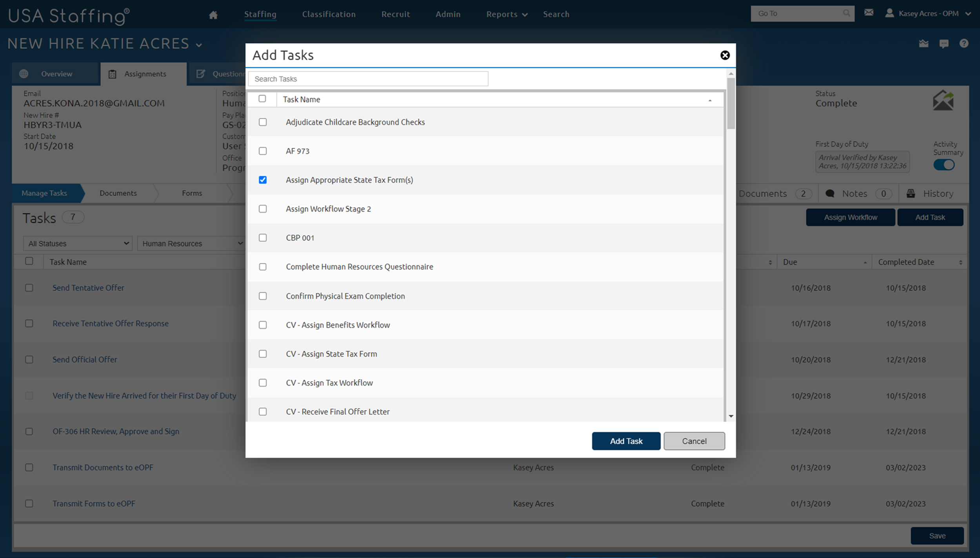Check CV - Assign Tax Workflow

point(263,383)
